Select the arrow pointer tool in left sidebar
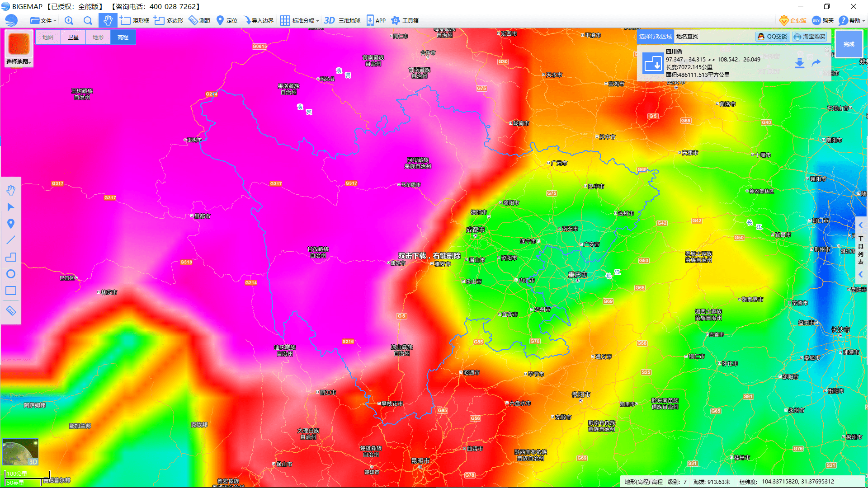Image resolution: width=868 pixels, height=488 pixels. tap(11, 207)
